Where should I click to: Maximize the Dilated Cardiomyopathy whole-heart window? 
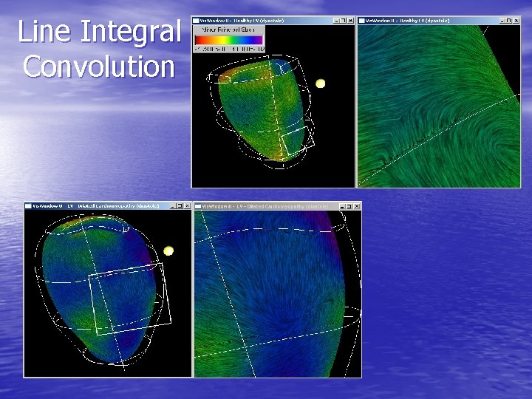[x=180, y=206]
